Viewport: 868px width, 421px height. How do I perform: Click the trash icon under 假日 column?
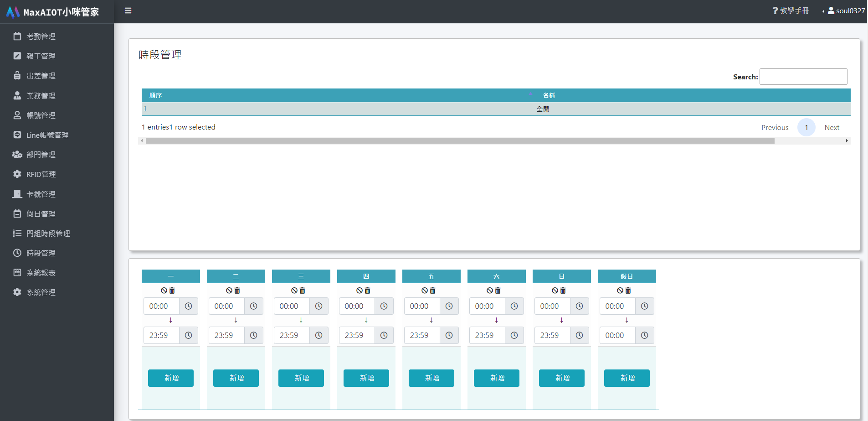click(x=628, y=291)
